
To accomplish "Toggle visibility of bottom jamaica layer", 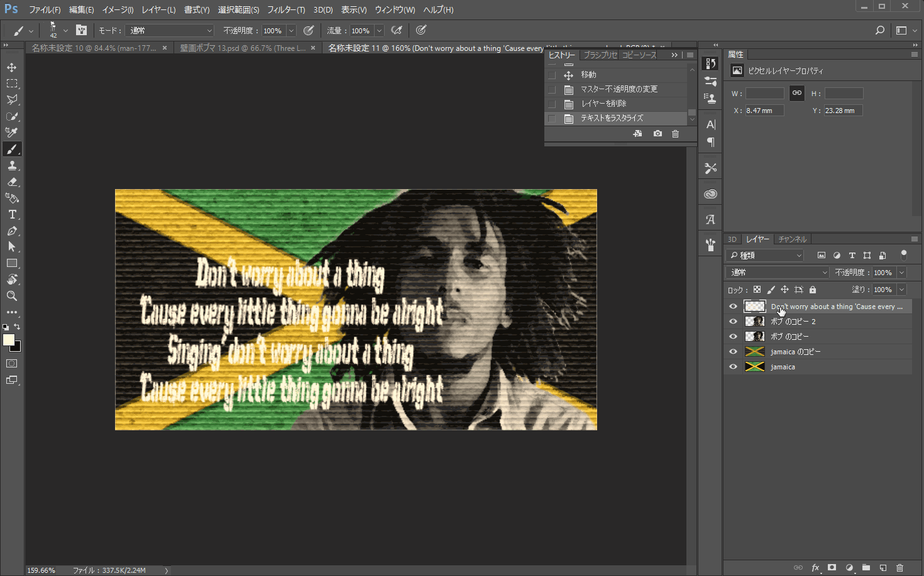I will [733, 367].
